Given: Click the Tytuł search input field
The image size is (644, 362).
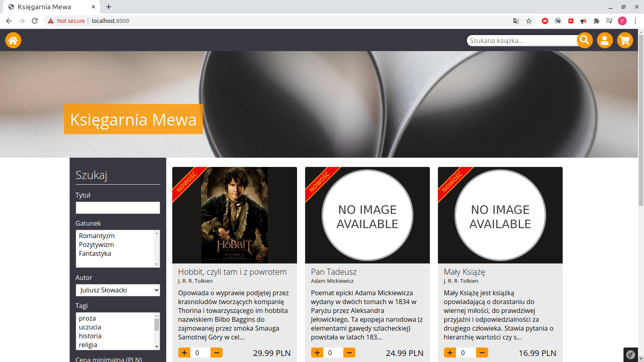Looking at the screenshot, I should click(118, 208).
